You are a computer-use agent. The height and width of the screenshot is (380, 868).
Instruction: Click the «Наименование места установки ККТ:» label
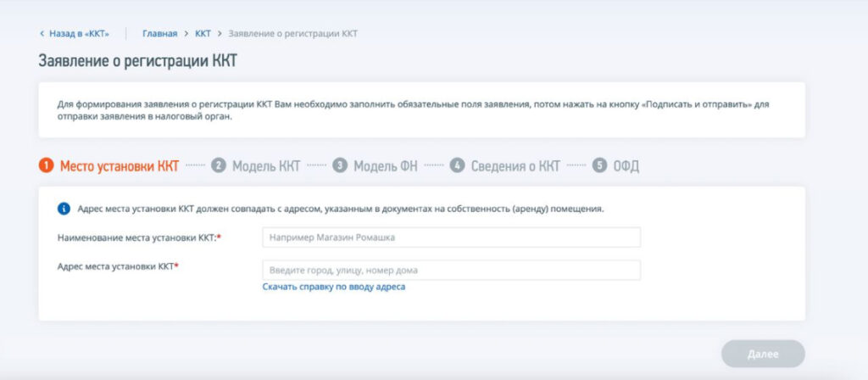tap(139, 237)
